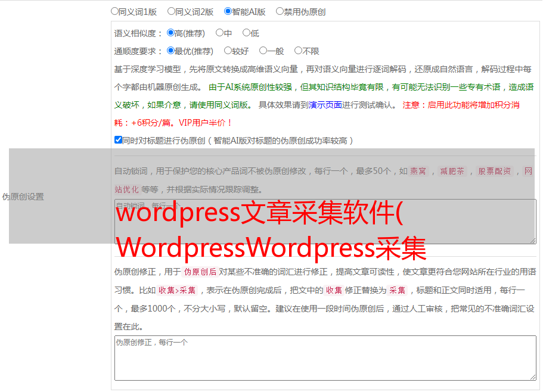Viewport: 543px width, 392px height.
Task: Click into the 伪原创修正 textarea
Action: [x=325, y=358]
